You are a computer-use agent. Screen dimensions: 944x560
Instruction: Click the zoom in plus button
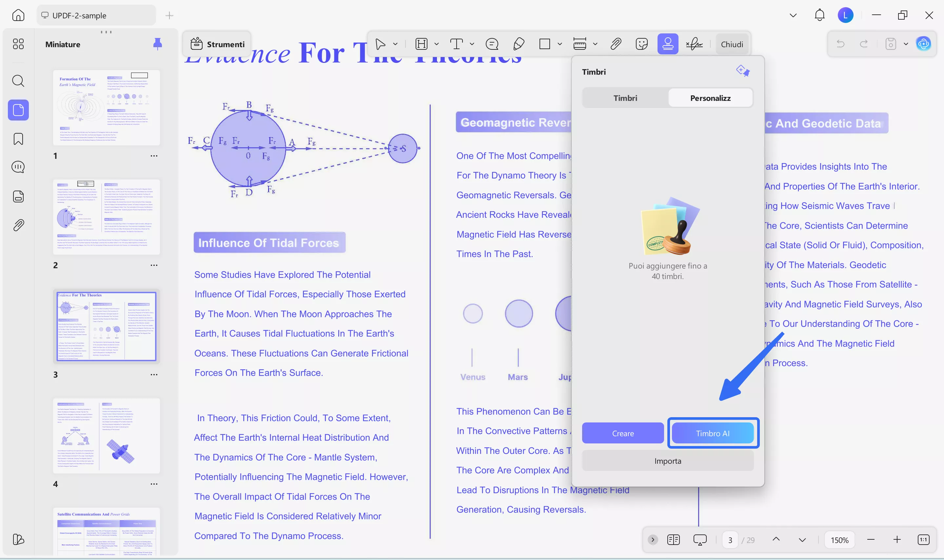(x=897, y=540)
